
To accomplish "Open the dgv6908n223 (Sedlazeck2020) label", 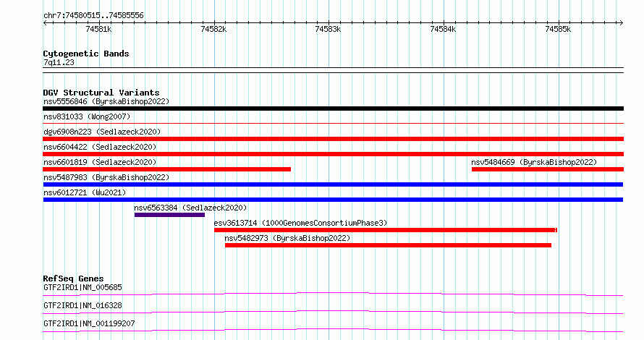I will 102,132.
